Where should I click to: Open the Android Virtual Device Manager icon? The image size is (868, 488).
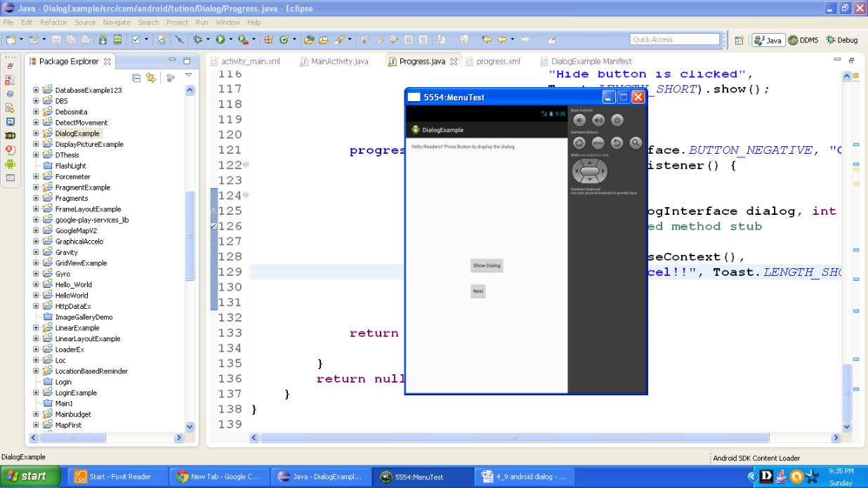[x=117, y=40]
